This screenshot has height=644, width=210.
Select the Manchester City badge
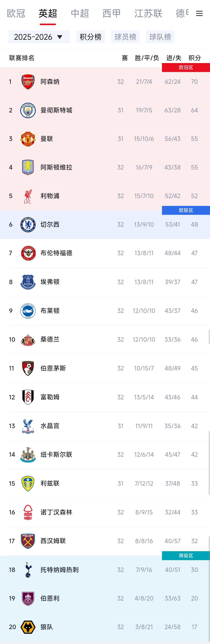[28, 110]
